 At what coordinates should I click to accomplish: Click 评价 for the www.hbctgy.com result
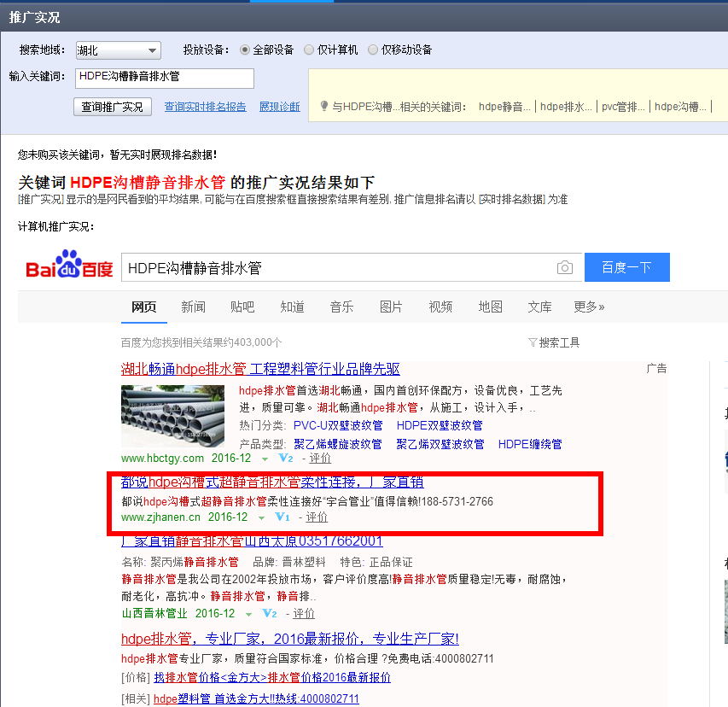click(x=320, y=458)
